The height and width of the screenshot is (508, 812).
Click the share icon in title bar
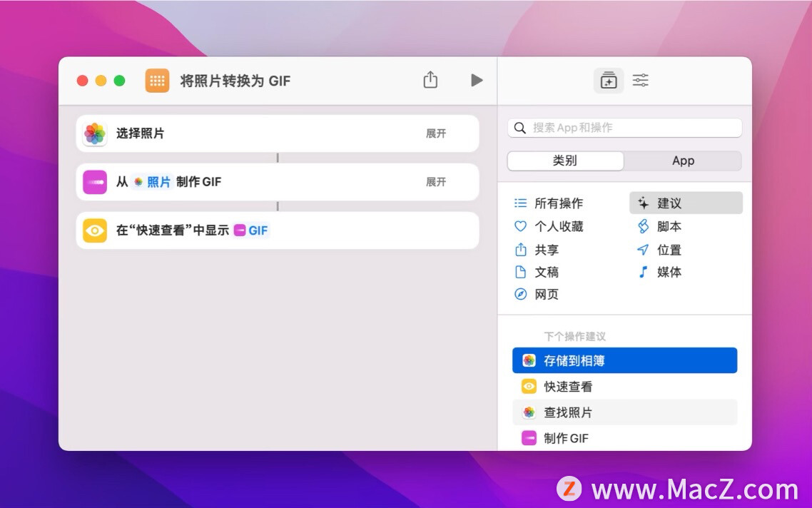[430, 80]
